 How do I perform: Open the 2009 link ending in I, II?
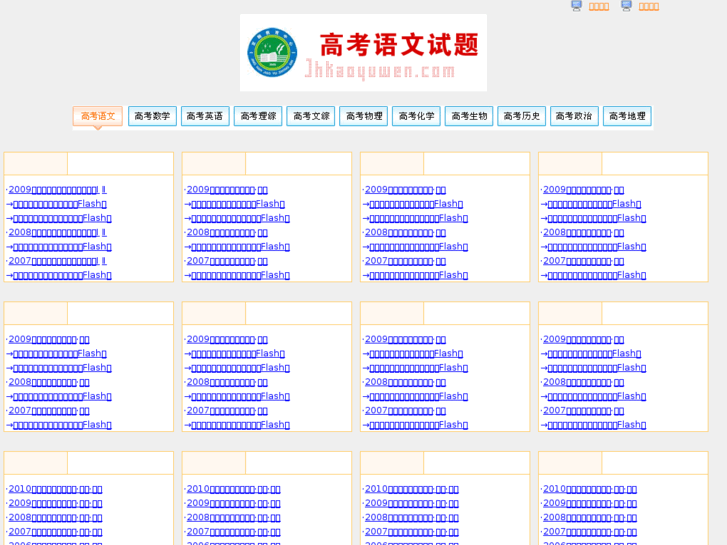(x=57, y=189)
